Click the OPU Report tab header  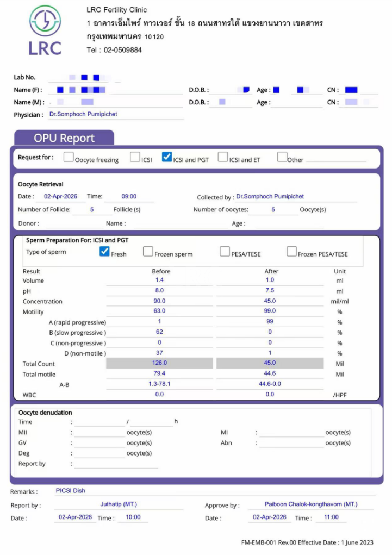(x=64, y=138)
